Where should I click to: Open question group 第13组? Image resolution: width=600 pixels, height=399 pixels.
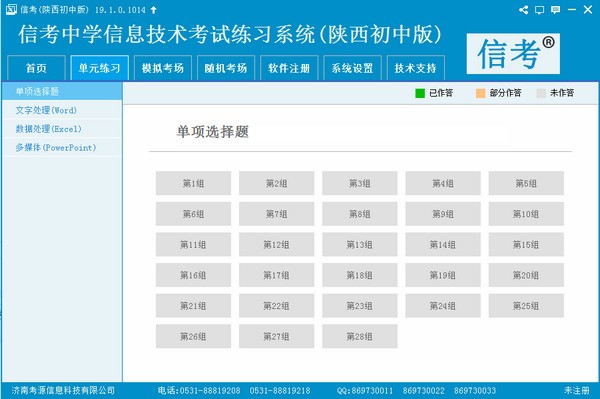click(360, 244)
